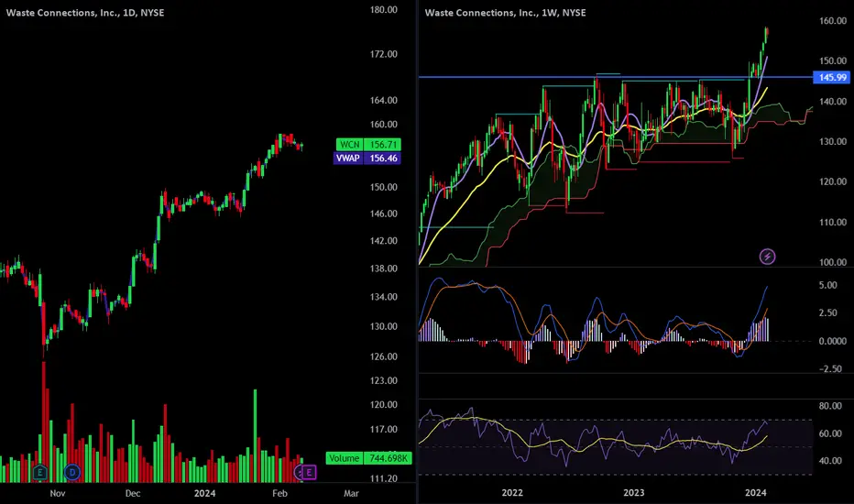The width and height of the screenshot is (854, 504).
Task: Click the 110.00 value on the weekly price scale
Action: pyautogui.click(x=833, y=223)
